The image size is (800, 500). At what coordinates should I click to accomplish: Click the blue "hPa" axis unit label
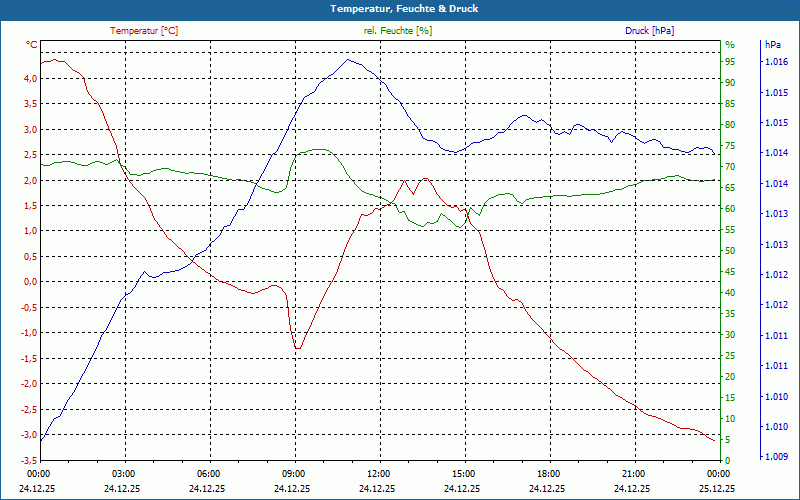(x=772, y=45)
